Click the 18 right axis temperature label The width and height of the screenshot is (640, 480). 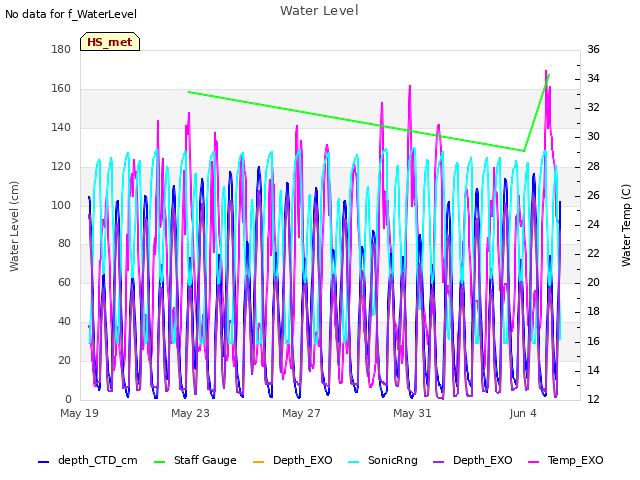[593, 311]
